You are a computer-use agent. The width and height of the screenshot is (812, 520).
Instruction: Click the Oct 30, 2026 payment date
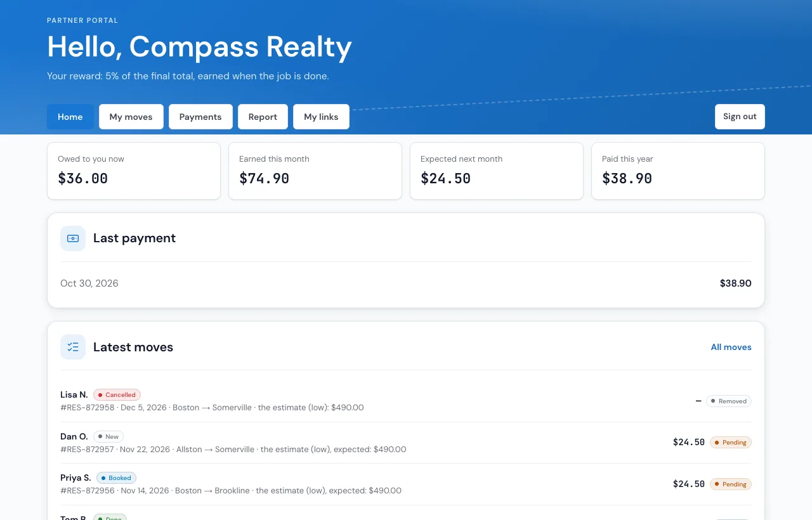point(89,283)
